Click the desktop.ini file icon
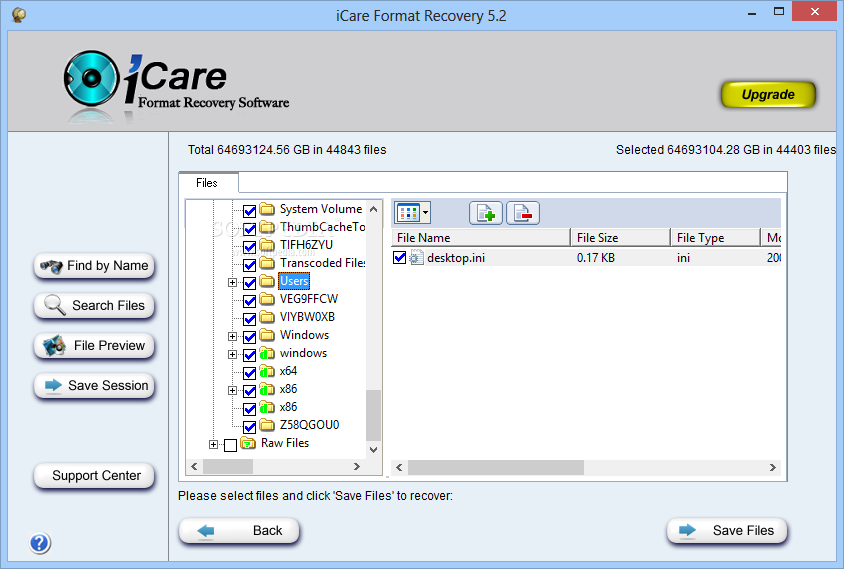 coord(416,257)
